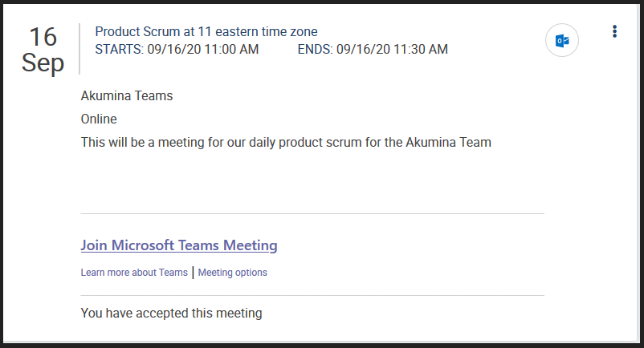Click the Sep month label
Screen dimensions: 644x348
43,63
